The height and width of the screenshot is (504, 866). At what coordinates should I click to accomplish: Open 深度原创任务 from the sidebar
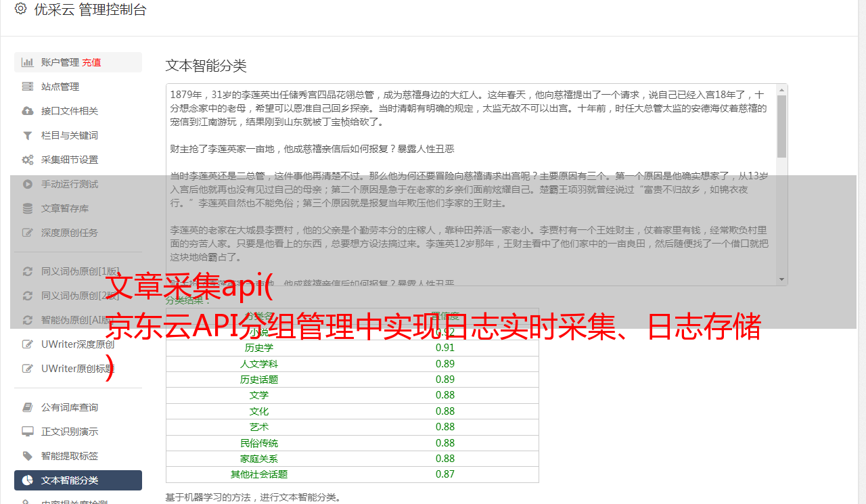click(70, 233)
